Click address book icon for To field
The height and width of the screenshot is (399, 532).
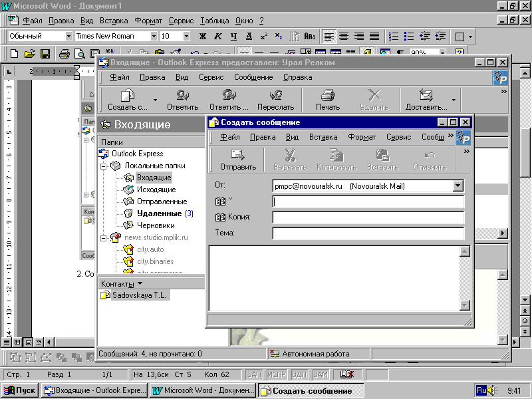pyautogui.click(x=220, y=201)
